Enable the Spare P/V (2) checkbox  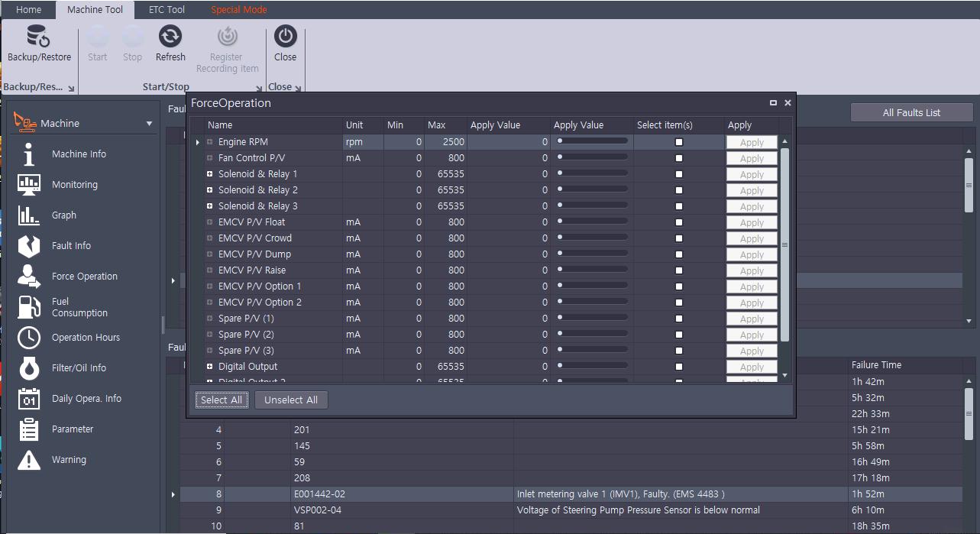click(679, 335)
